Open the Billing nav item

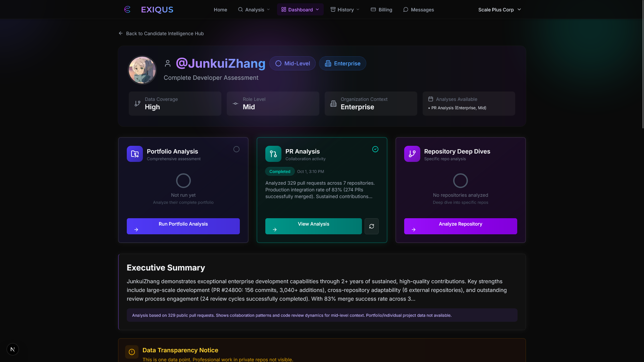click(x=381, y=10)
